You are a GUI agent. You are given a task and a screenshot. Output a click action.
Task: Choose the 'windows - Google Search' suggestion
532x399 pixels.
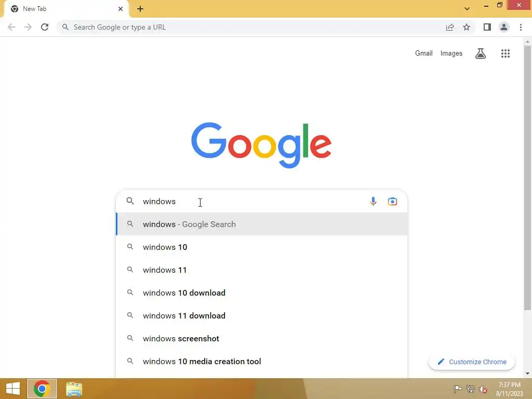coord(262,224)
